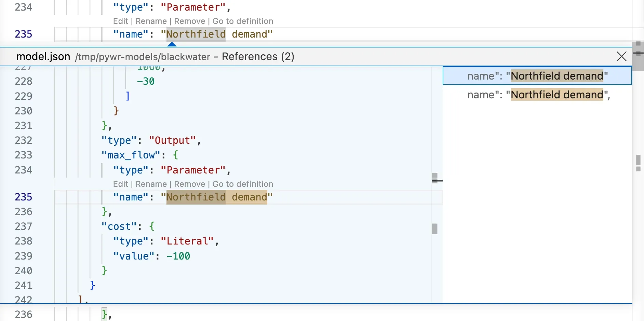Click Go to definition above main editor line 235

pyautogui.click(x=243, y=21)
